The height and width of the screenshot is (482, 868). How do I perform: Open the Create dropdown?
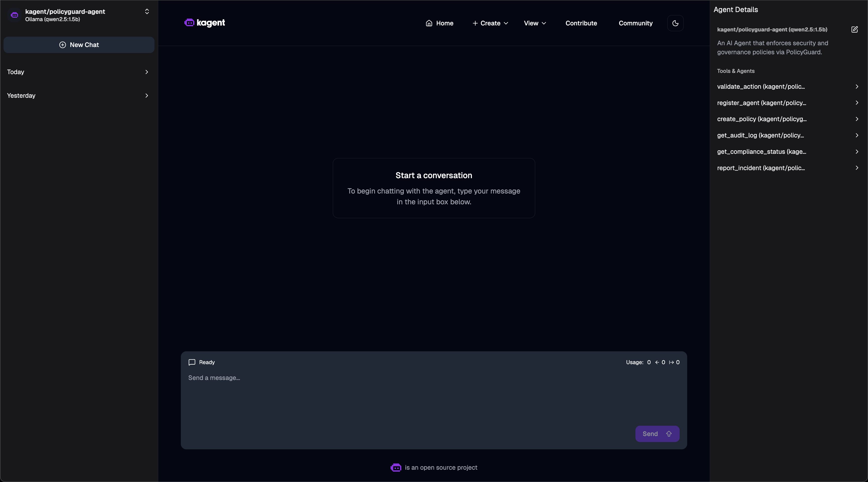pyautogui.click(x=490, y=23)
